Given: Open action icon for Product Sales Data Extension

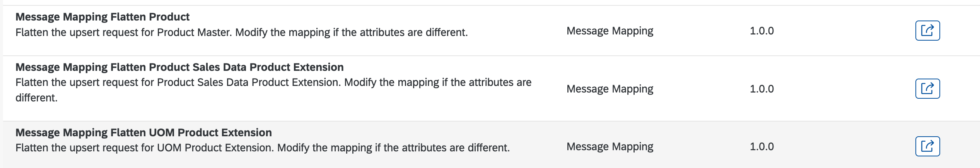Looking at the screenshot, I should [x=927, y=89].
